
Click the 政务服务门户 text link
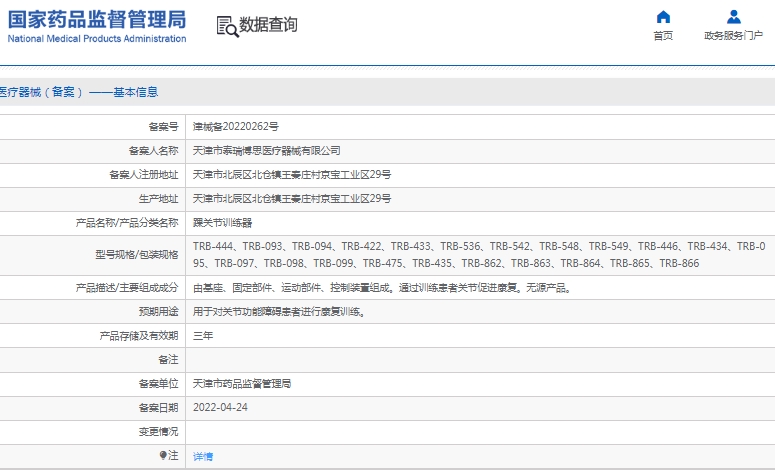tap(733, 36)
